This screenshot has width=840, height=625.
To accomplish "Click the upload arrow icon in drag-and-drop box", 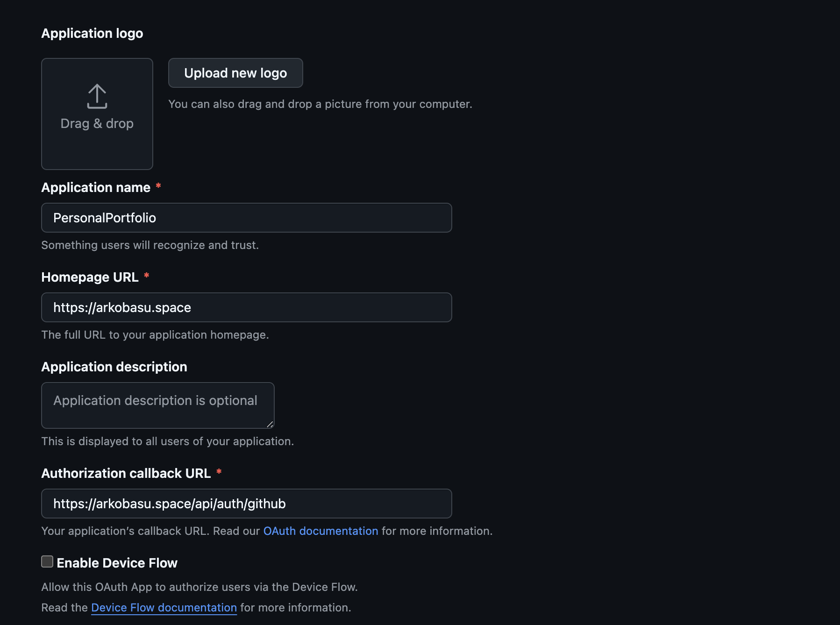I will [97, 96].
